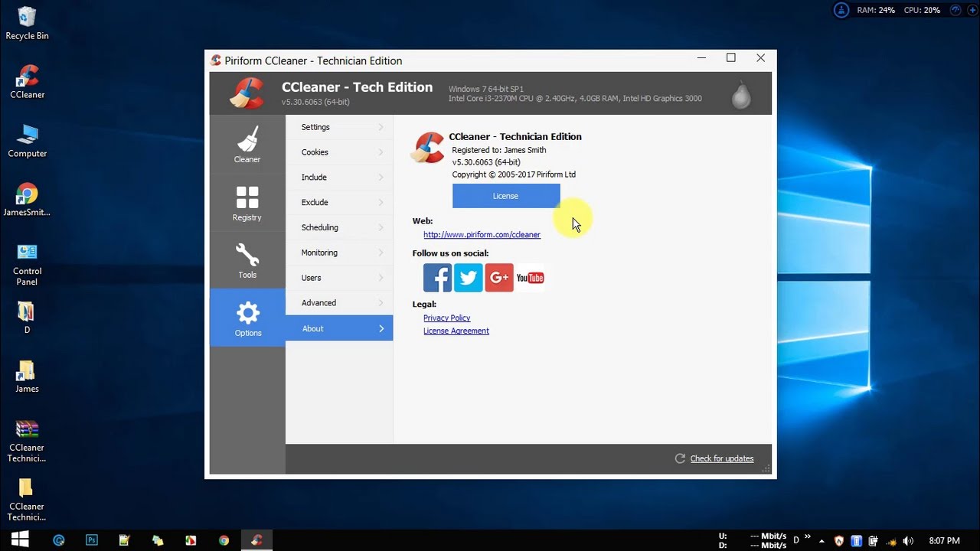Select the Control Panel desktop icon
The height and width of the screenshot is (551, 980).
[x=27, y=263]
